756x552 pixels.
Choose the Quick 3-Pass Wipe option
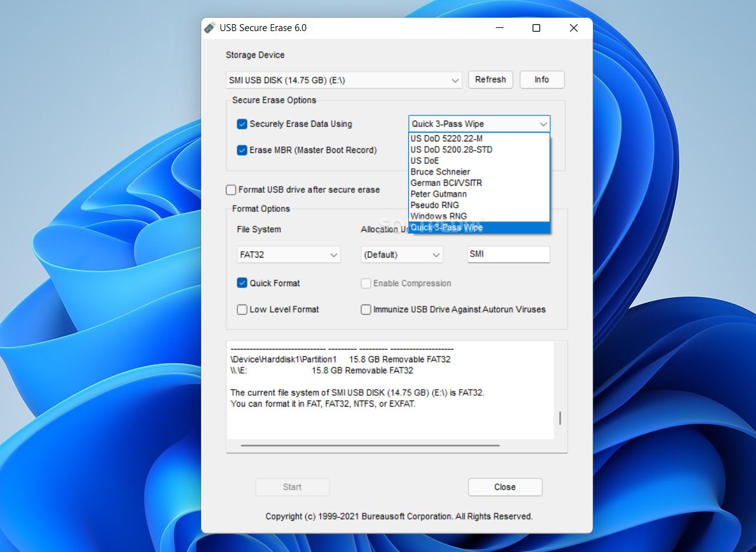click(447, 227)
